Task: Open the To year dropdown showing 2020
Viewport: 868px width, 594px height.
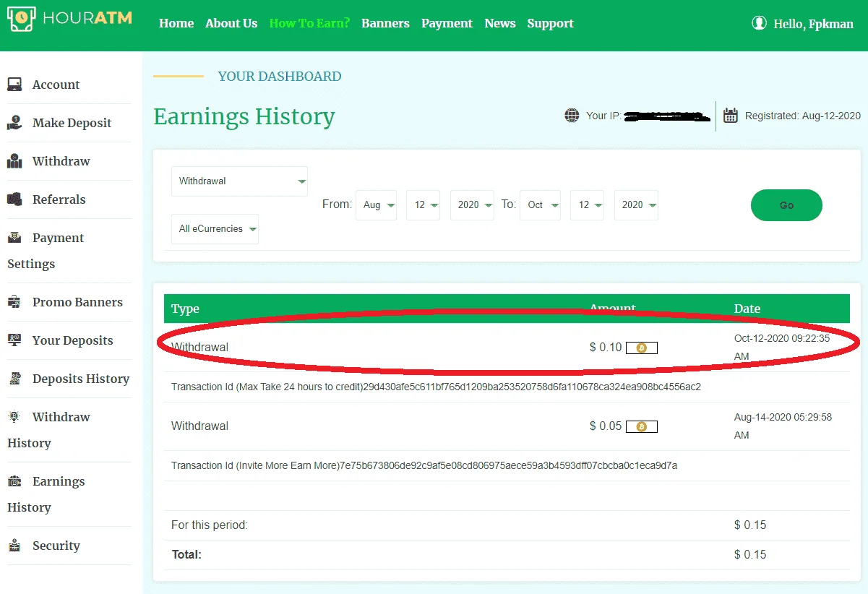Action: click(636, 205)
